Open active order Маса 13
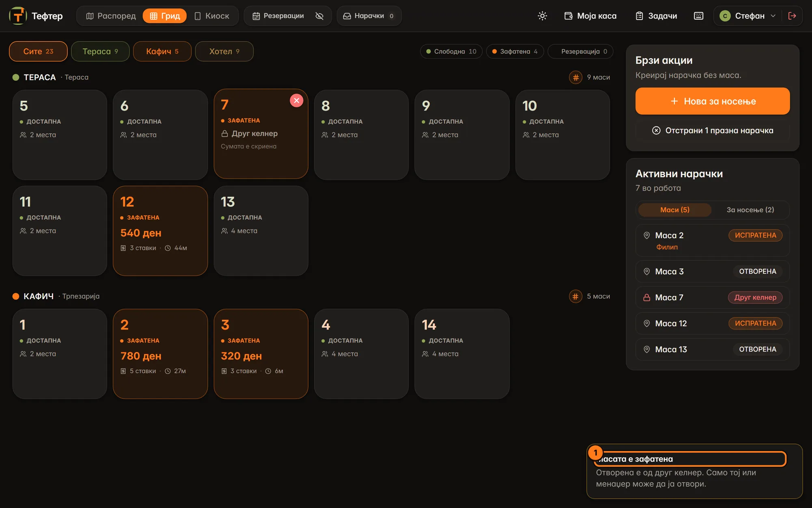This screenshot has height=508, width=812. click(x=713, y=350)
